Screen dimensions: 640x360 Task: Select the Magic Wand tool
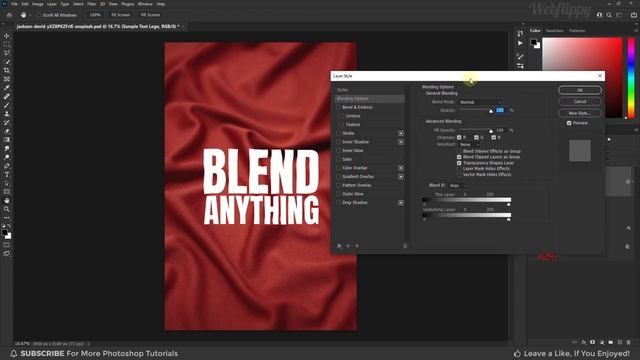pyautogui.click(x=7, y=62)
